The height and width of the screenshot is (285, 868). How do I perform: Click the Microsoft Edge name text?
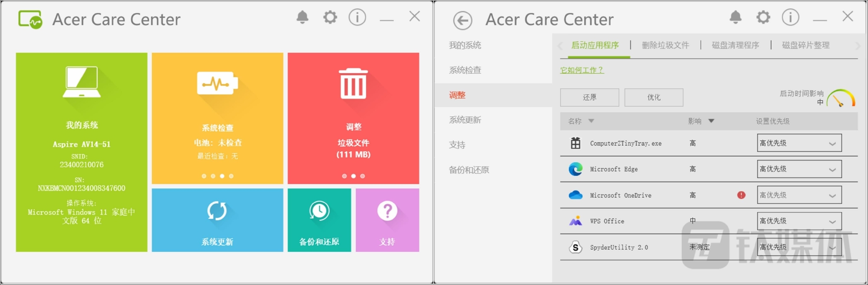[x=614, y=169]
